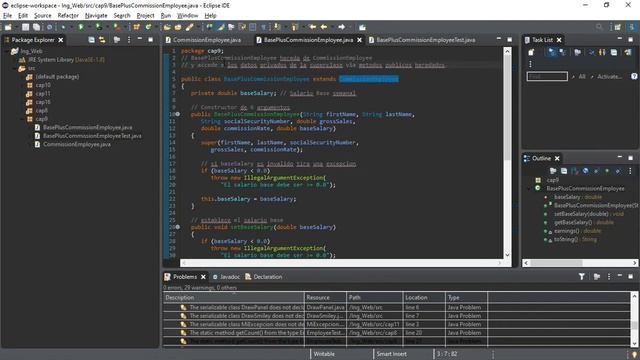This screenshot has width=640, height=360.
Task: Click the Activate... task link
Action: point(609,76)
